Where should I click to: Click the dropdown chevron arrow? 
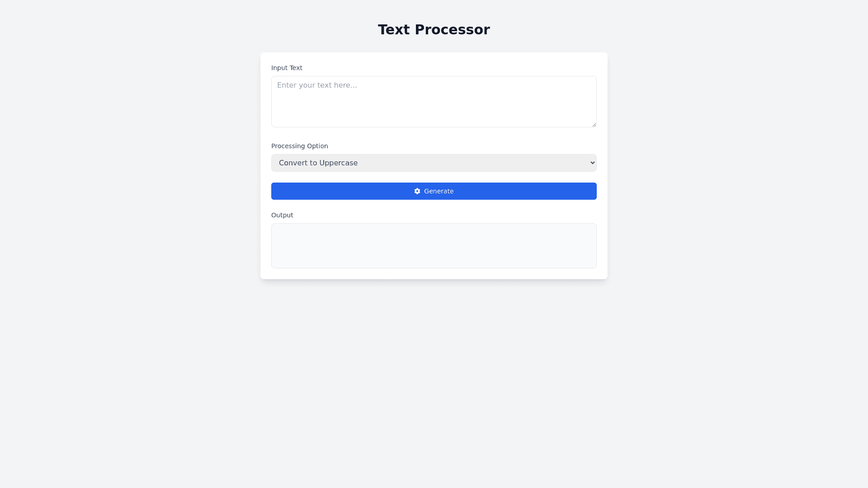coord(593,163)
